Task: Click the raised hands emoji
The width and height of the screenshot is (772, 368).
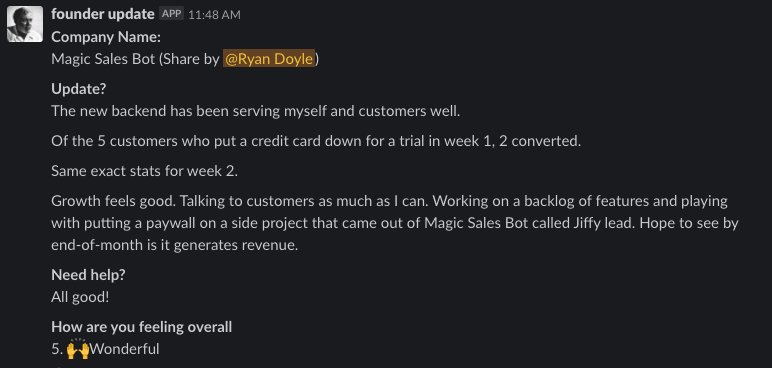Action: click(78, 349)
